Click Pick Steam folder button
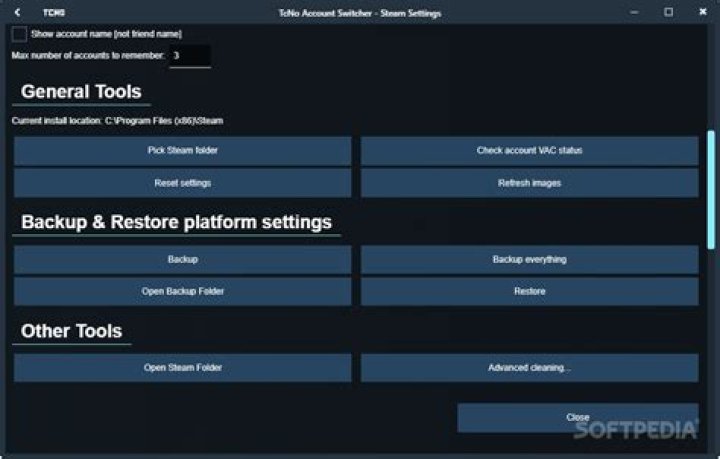This screenshot has width=720, height=459. pos(183,151)
